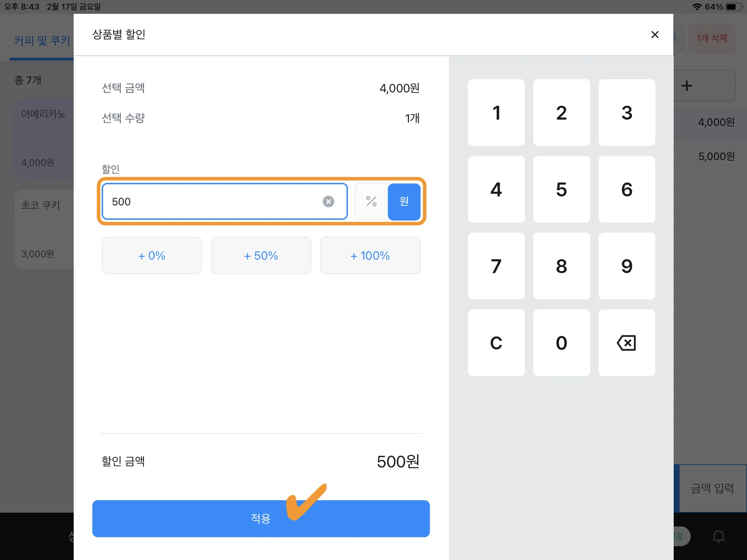747x560 pixels.
Task: Clear the discount field with circle-x icon
Action: coord(328,202)
